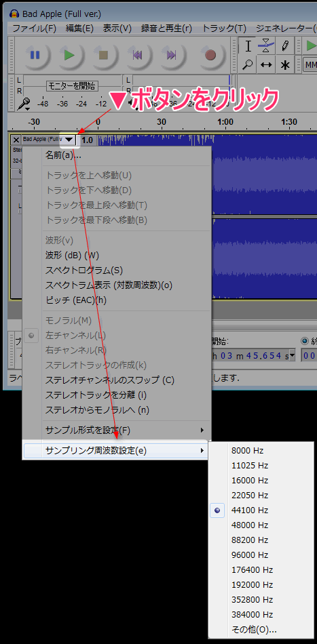Stop playback with the Stop button
Viewport: 317px width, 644px height.
click(105, 55)
